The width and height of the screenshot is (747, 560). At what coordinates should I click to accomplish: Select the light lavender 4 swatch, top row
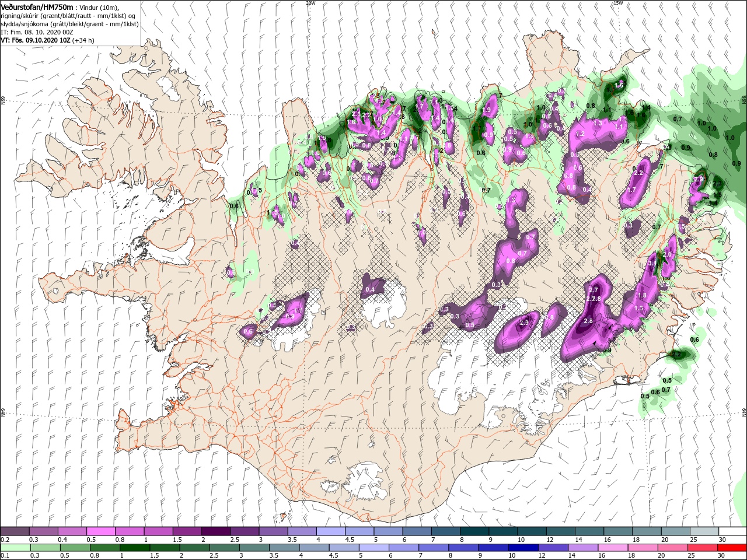330,531
